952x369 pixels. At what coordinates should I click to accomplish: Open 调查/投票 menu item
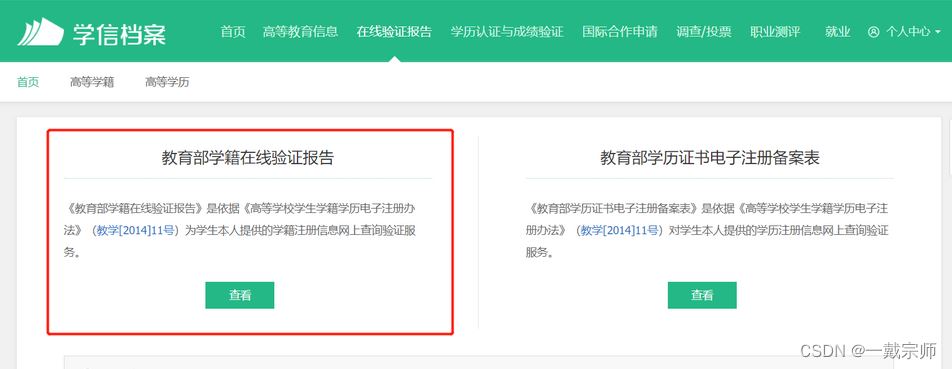[704, 32]
